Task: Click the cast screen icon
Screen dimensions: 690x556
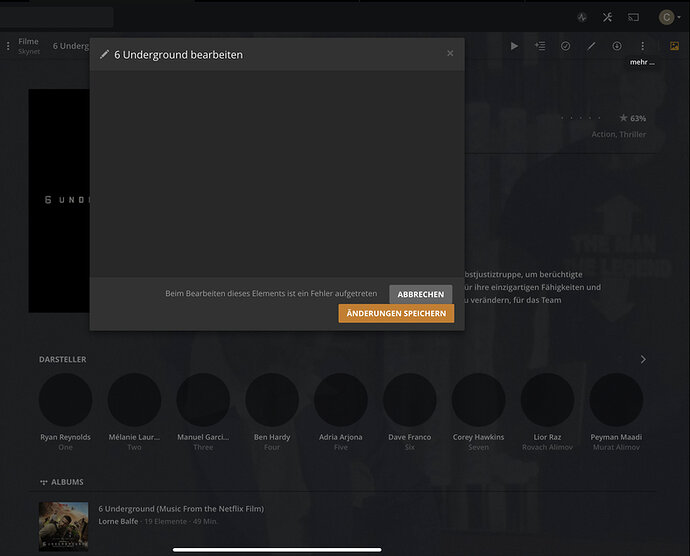Action: click(633, 17)
